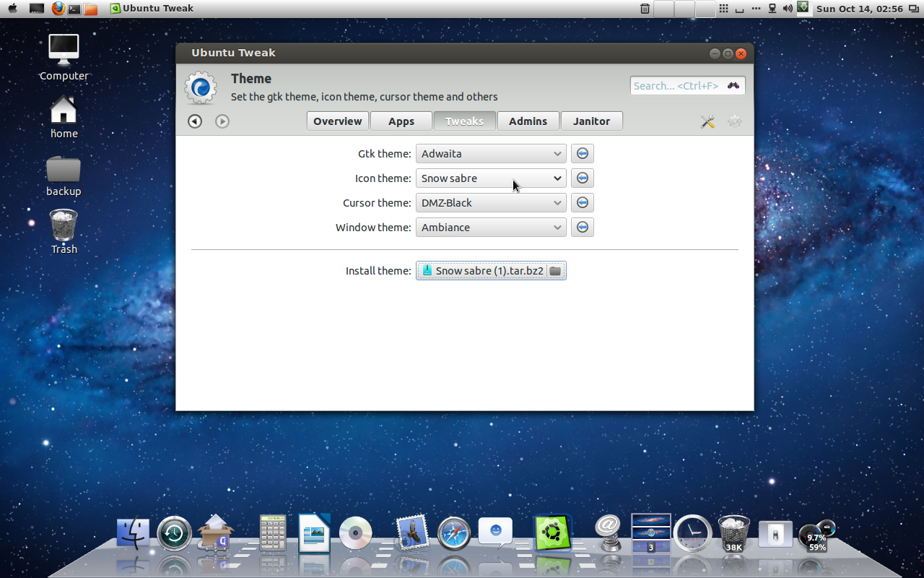Reset Icon theme with its round button

point(583,178)
